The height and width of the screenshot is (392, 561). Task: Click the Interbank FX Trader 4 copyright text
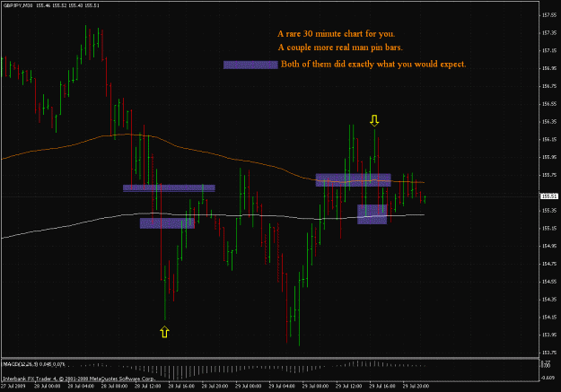point(79,379)
